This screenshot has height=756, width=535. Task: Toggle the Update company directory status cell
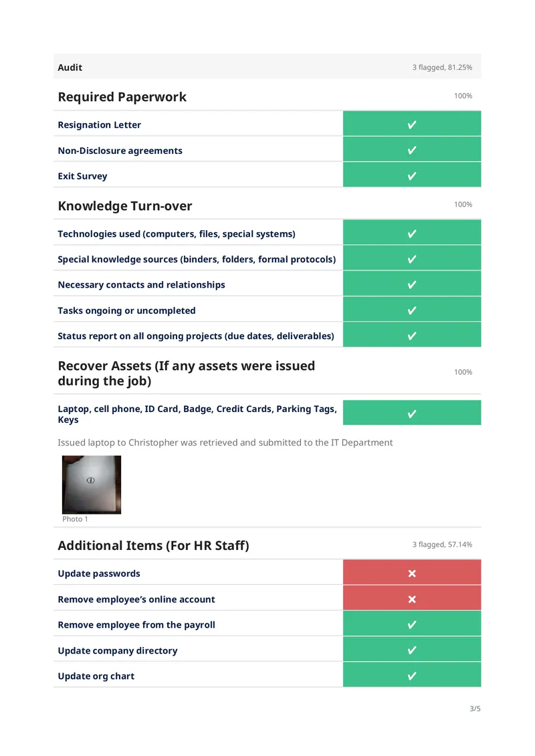[x=412, y=649]
